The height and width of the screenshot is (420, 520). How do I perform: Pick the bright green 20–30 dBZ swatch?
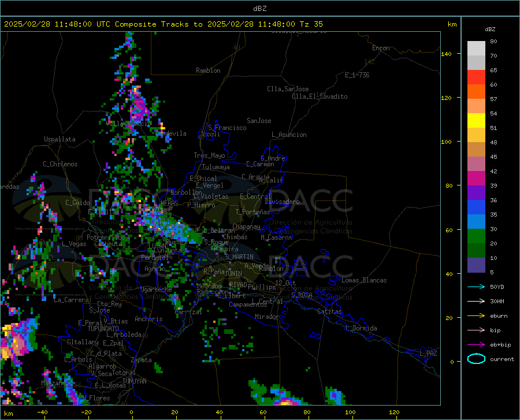(x=476, y=236)
